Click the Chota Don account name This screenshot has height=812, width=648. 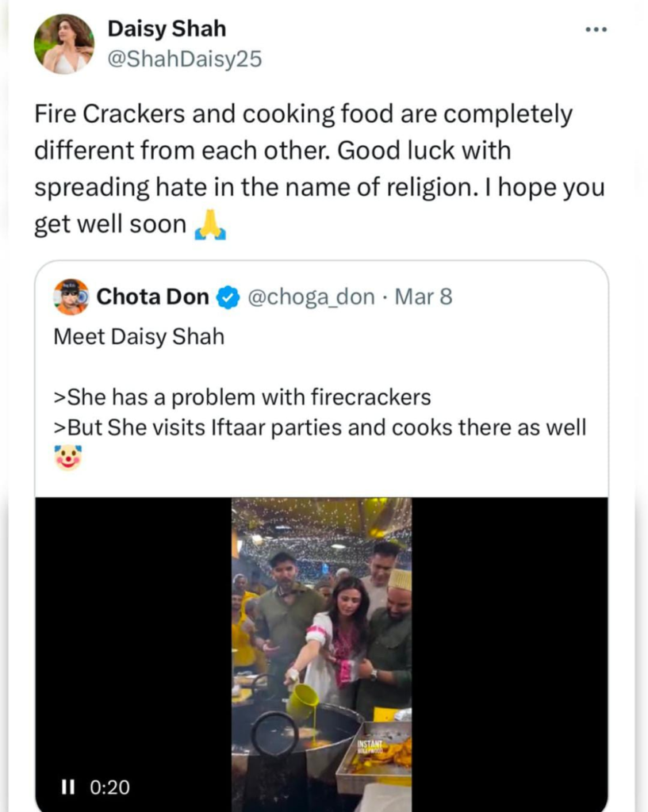(152, 297)
